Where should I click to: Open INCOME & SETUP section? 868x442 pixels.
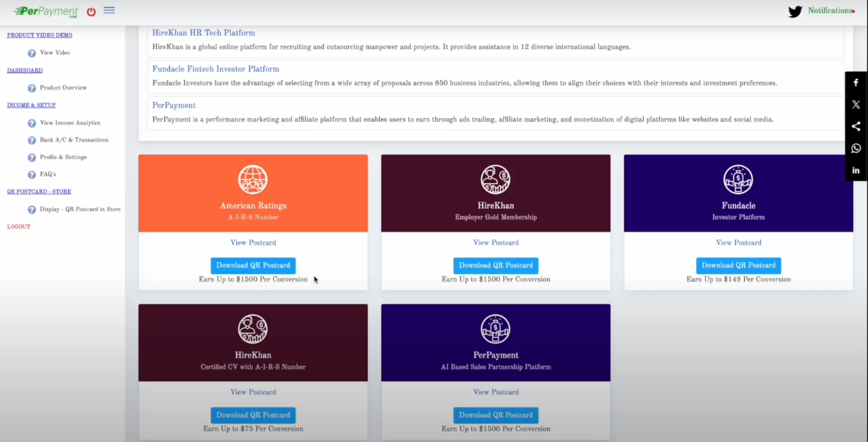point(31,105)
